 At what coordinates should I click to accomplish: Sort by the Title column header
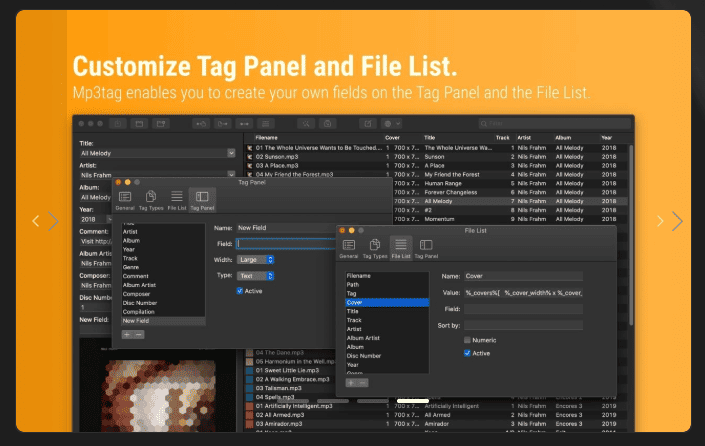point(429,138)
